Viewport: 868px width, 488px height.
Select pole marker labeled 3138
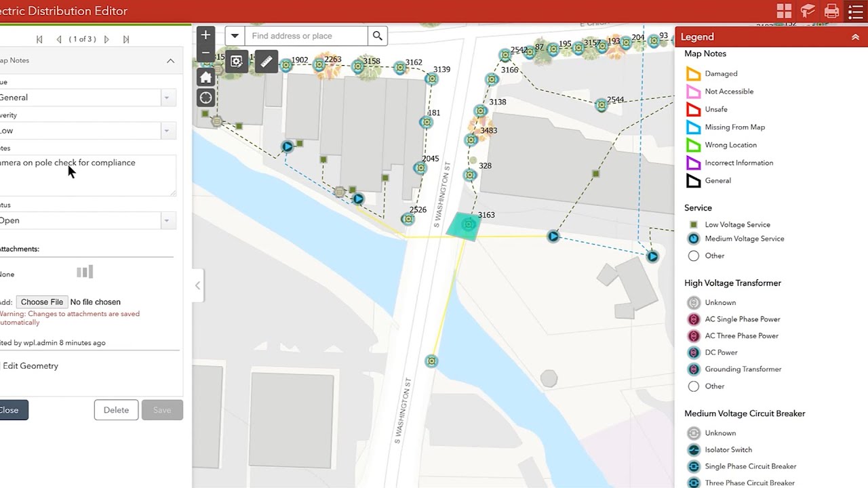(x=481, y=110)
